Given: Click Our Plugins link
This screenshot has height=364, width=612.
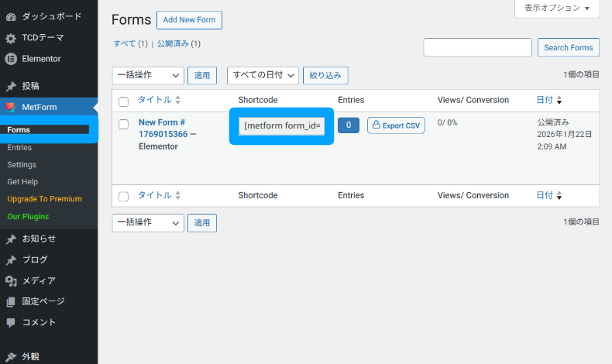Looking at the screenshot, I should 28,217.
